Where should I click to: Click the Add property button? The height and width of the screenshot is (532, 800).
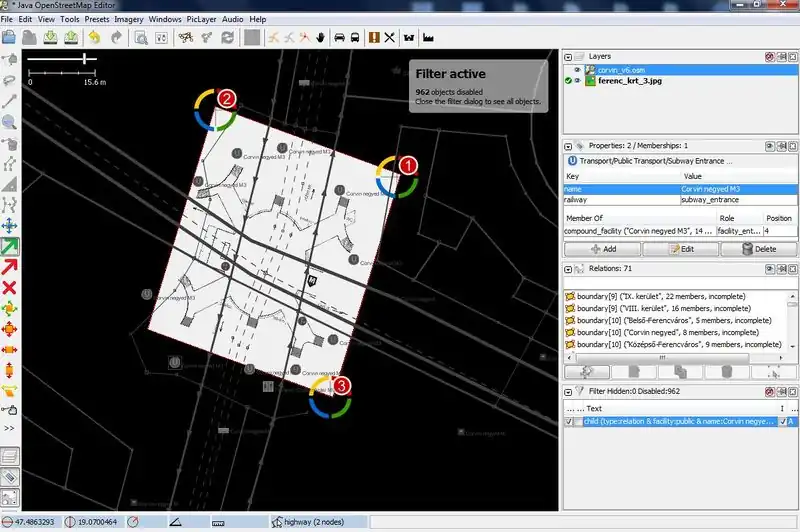click(x=601, y=249)
